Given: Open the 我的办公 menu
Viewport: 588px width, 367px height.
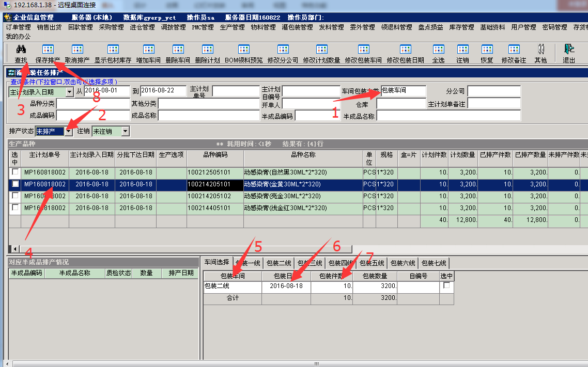Looking at the screenshot, I should [19, 37].
